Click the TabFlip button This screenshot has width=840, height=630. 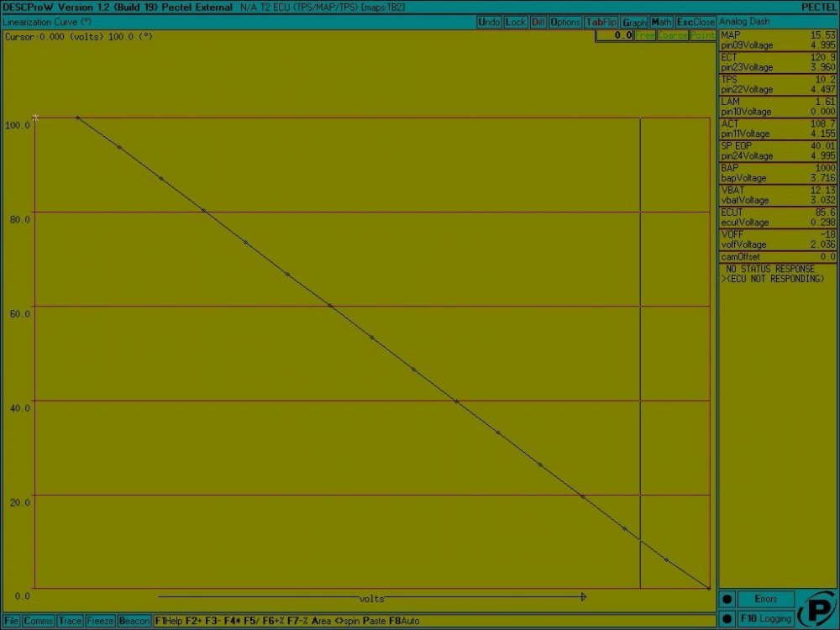[x=601, y=22]
